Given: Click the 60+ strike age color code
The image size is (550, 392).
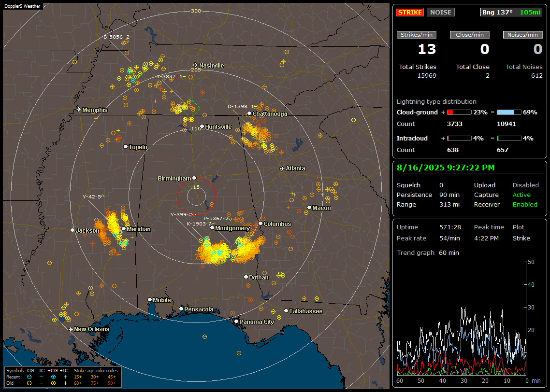Looking at the screenshot, I should (x=78, y=383).
